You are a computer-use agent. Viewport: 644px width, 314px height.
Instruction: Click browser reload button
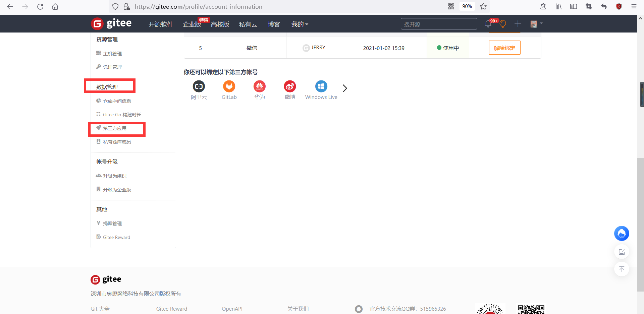[40, 7]
